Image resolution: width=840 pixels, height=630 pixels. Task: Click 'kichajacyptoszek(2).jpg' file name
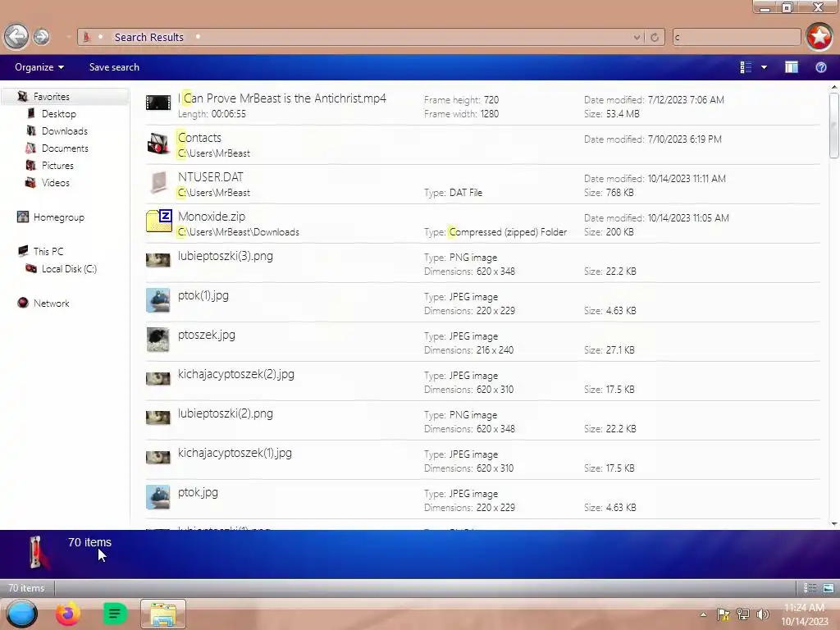coord(236,374)
